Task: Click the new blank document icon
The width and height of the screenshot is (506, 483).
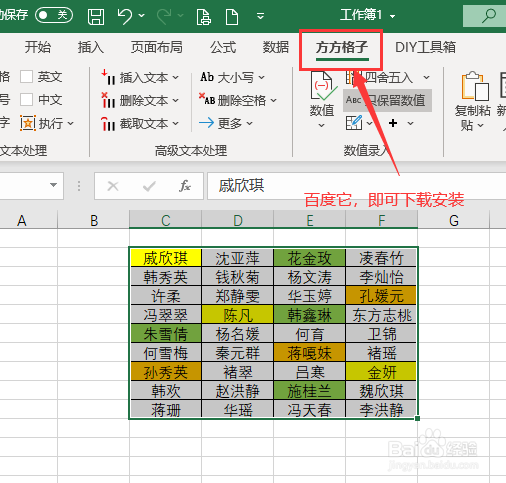Action: tap(232, 17)
